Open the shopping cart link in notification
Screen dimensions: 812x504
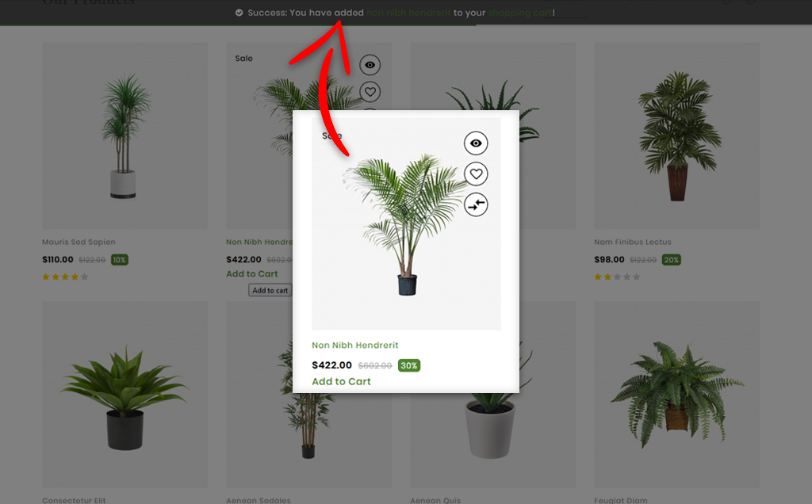coord(520,13)
